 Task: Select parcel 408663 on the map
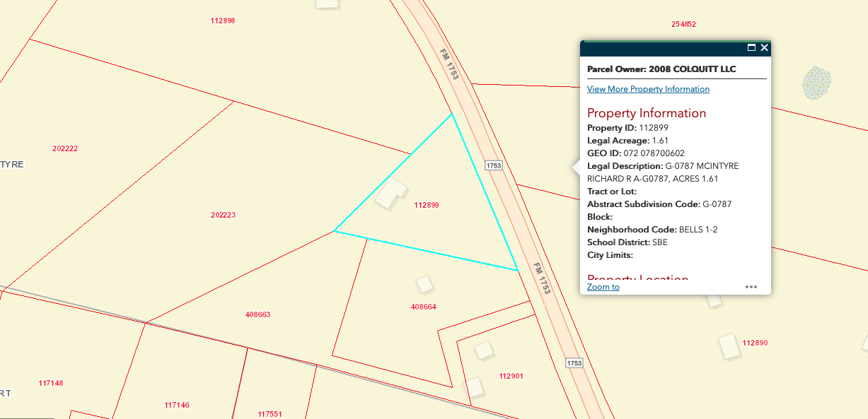click(256, 314)
